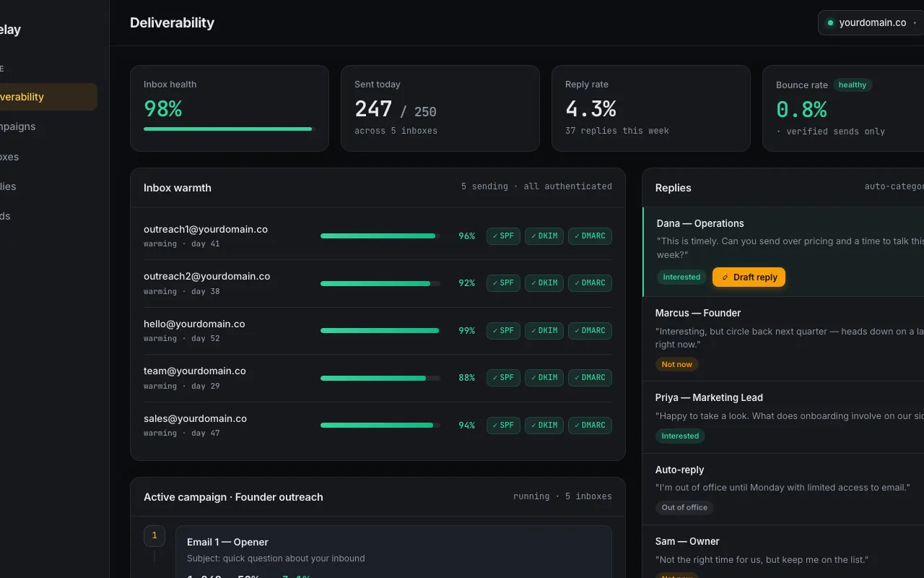This screenshot has width=924, height=578.
Task: Click the Out of office tag
Action: coord(684,507)
